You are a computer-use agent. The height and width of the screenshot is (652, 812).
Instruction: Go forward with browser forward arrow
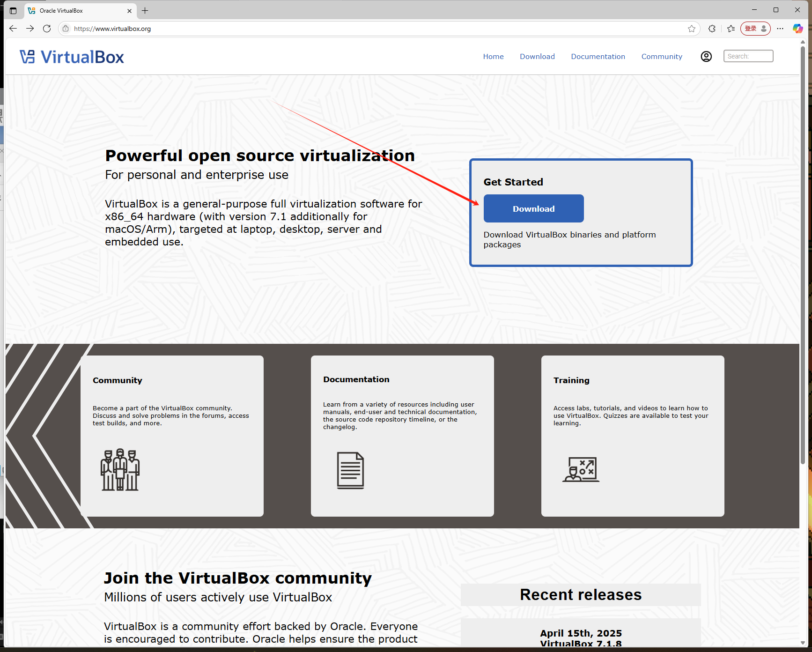tap(30, 29)
